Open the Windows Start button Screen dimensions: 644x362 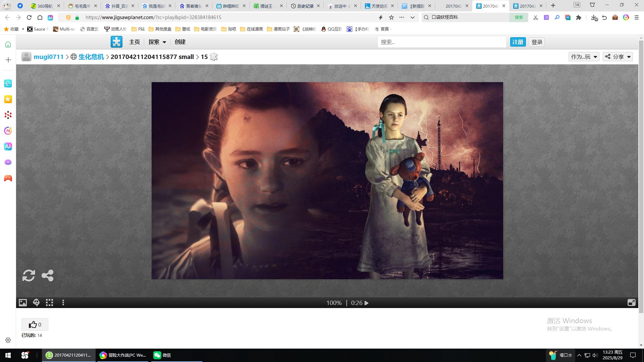pyautogui.click(x=8, y=355)
